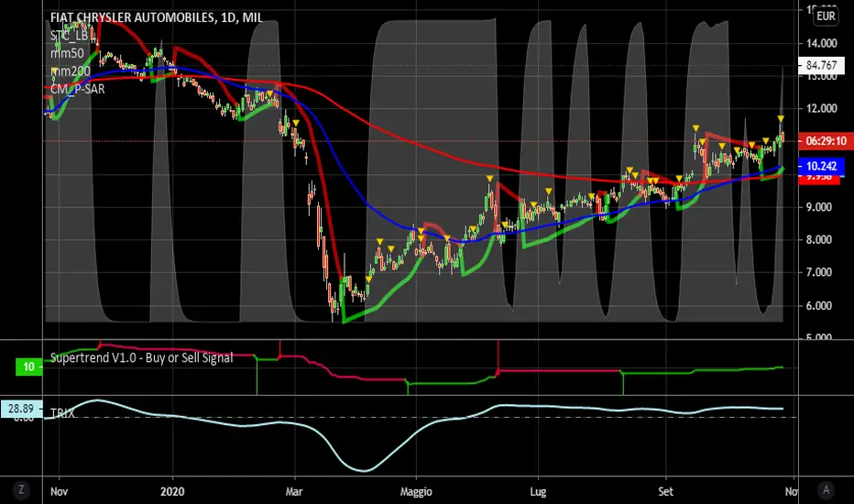Click the 6.000 price scale label

(x=821, y=306)
